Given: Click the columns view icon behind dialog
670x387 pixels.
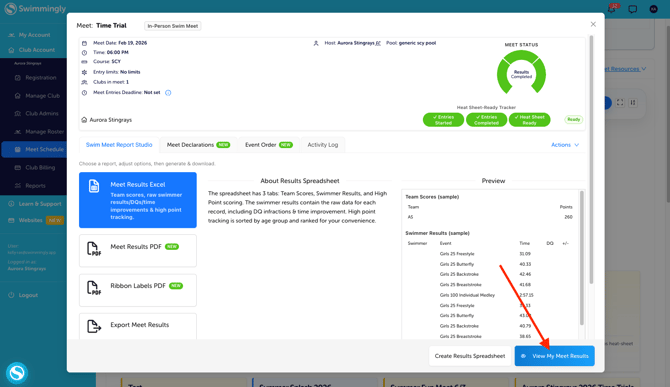Looking at the screenshot, I should (633, 103).
